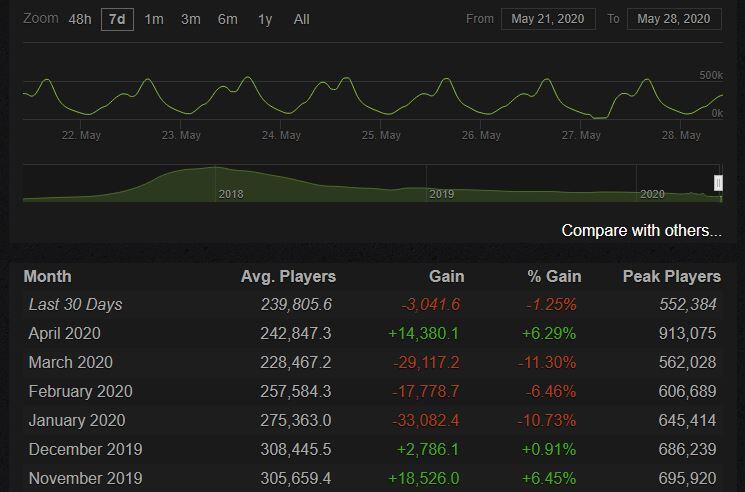Click the From date field
Screen dimensions: 745x492
click(x=549, y=19)
